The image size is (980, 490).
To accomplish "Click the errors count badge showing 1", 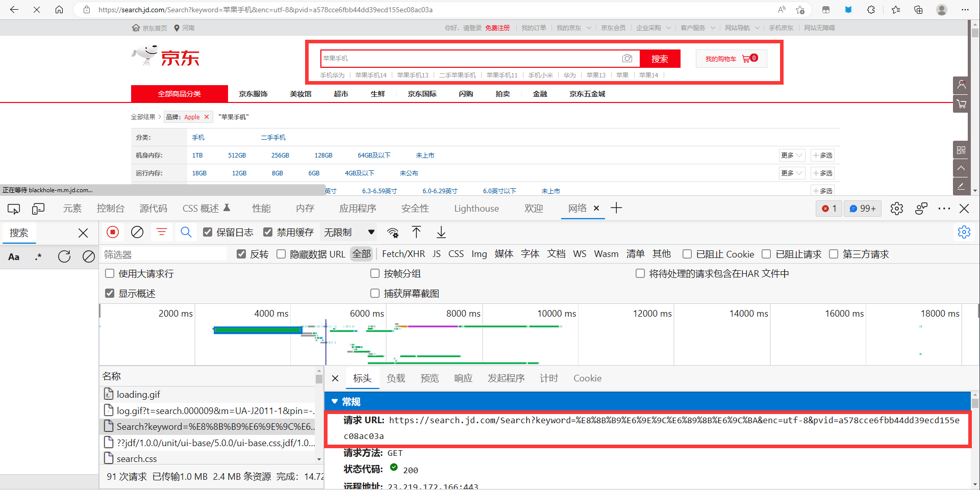I will (829, 209).
